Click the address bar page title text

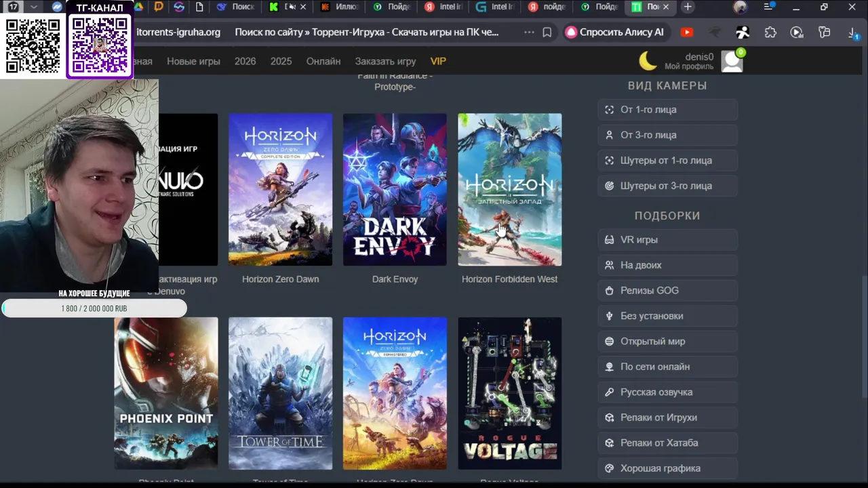point(367,32)
